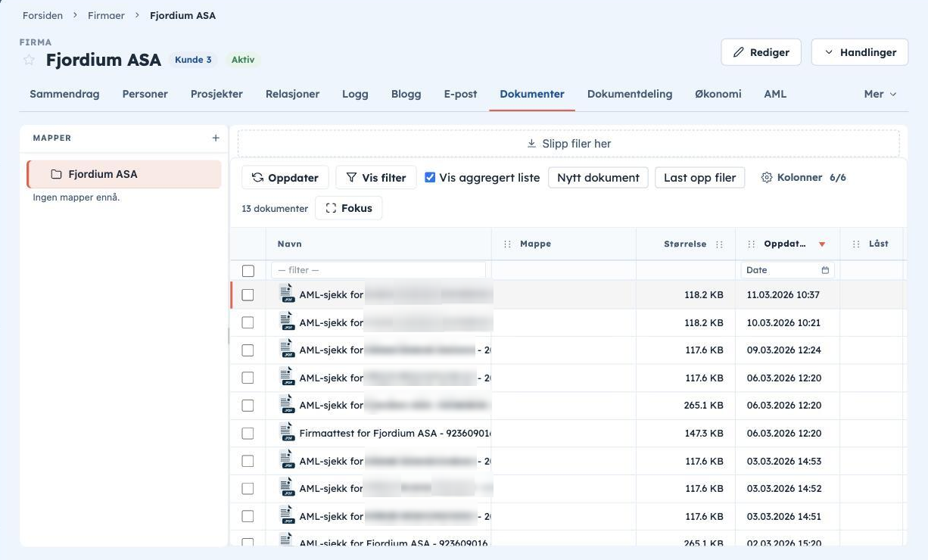Create a document with Nytt dokument
The image size is (928, 560).
tap(598, 178)
